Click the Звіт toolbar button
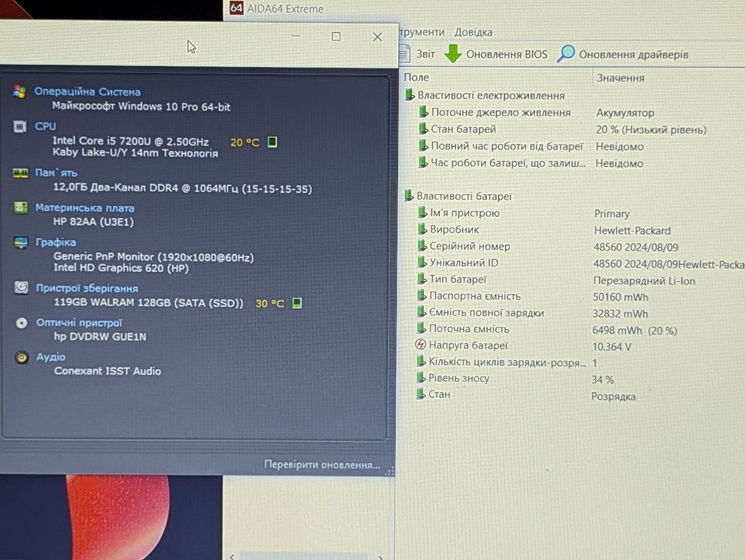Image resolution: width=745 pixels, height=560 pixels. [x=417, y=54]
